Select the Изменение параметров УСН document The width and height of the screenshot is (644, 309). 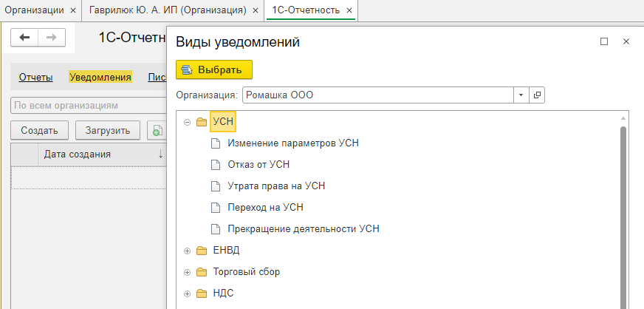click(293, 143)
